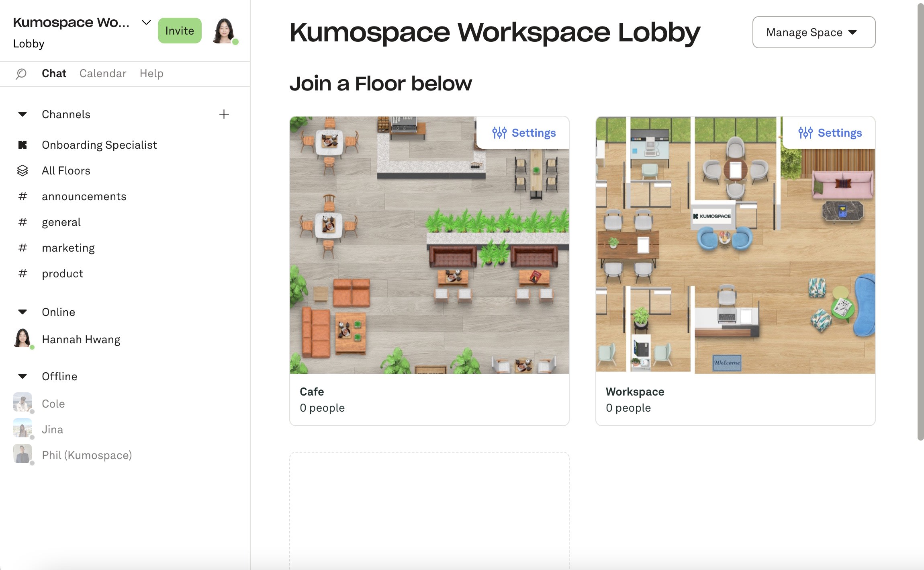The width and height of the screenshot is (924, 570).
Task: Select the All Floors layers icon
Action: tap(22, 170)
